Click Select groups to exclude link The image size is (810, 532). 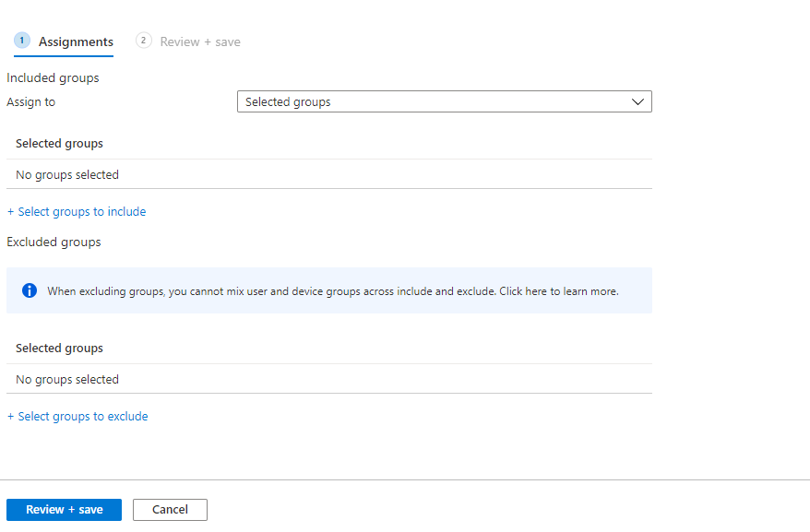point(82,417)
